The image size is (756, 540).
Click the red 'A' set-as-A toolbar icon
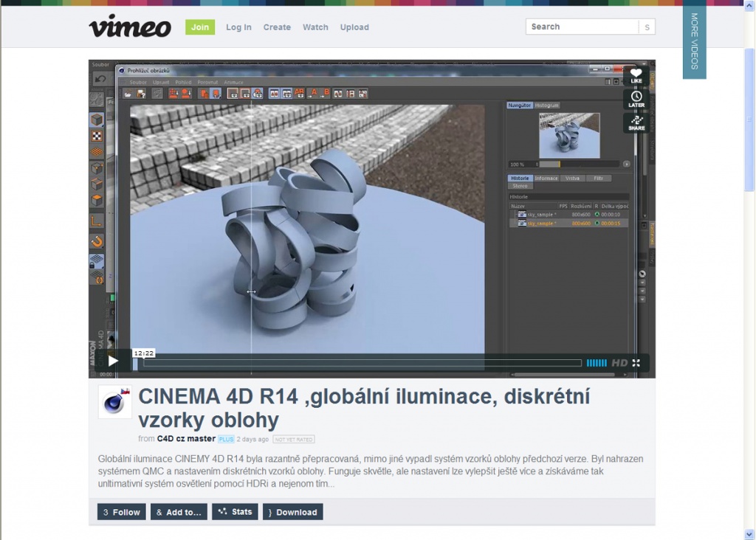[x=313, y=94]
